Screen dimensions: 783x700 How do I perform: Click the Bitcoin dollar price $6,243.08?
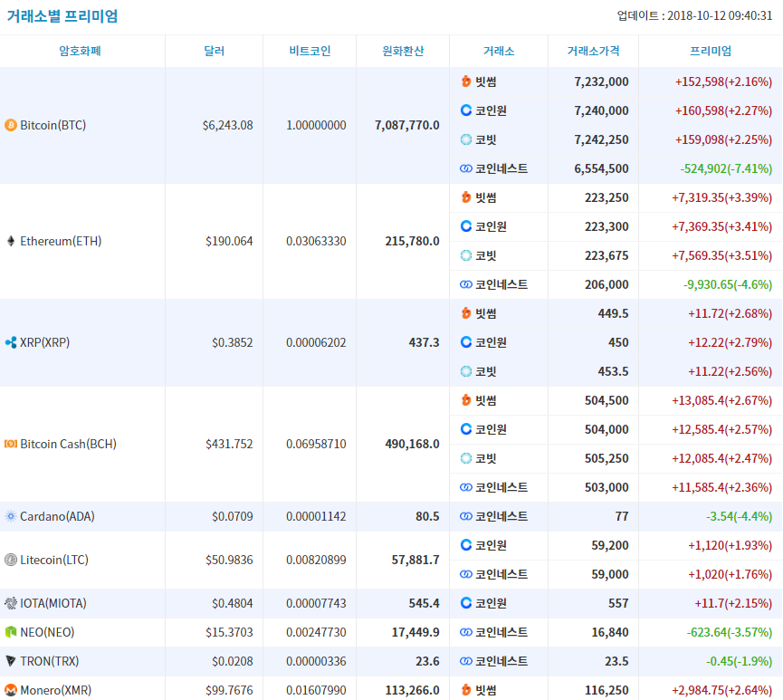pyautogui.click(x=228, y=125)
